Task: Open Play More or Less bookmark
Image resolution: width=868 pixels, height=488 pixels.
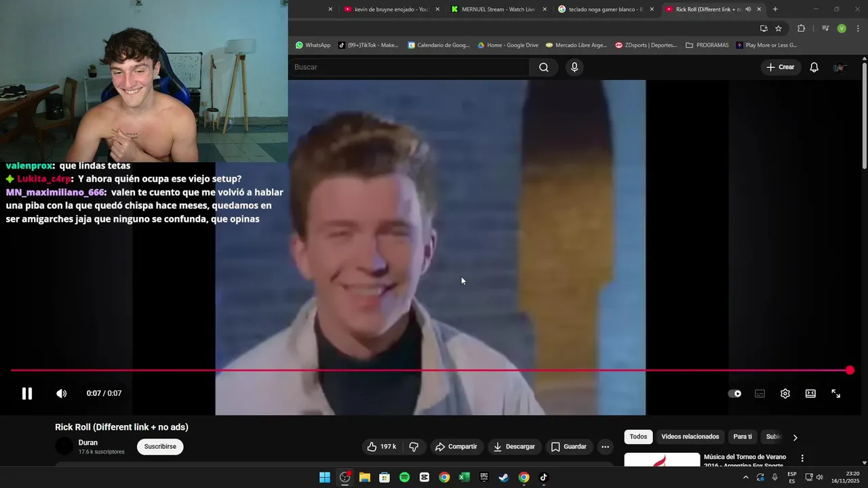Action: tap(766, 45)
